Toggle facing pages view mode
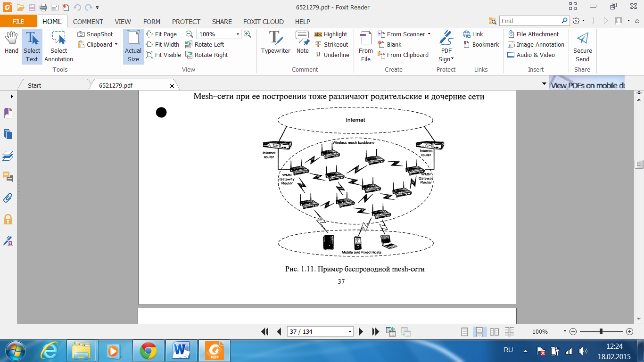644x362 pixels. (494, 332)
